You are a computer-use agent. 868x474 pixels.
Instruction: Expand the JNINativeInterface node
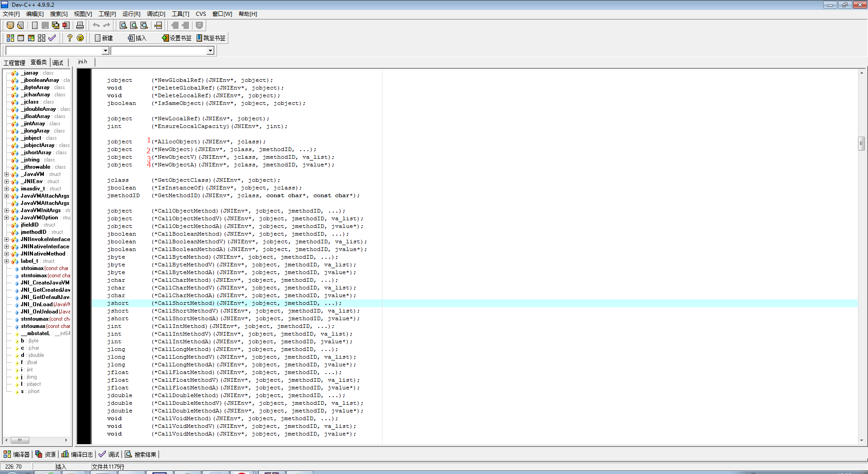(x=7, y=246)
